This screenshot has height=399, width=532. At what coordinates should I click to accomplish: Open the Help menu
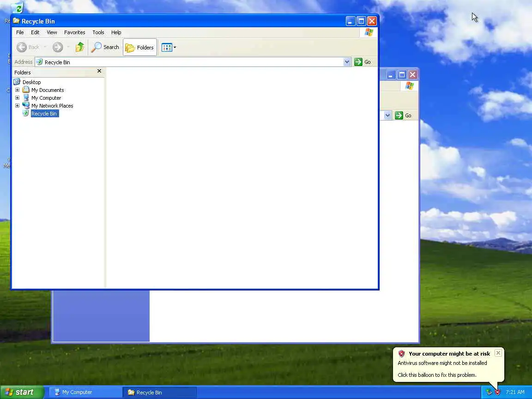(116, 32)
